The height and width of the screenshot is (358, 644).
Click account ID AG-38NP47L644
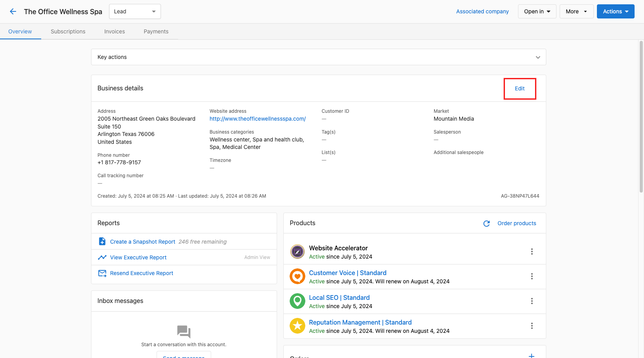tap(520, 196)
